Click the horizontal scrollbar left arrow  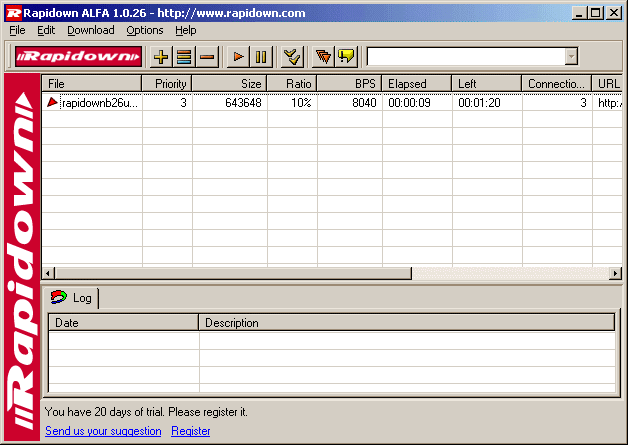(x=48, y=274)
